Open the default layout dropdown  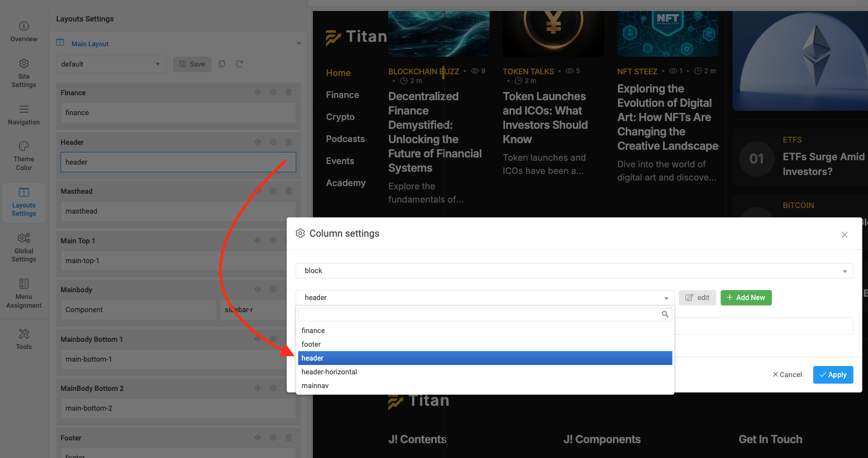tap(111, 64)
